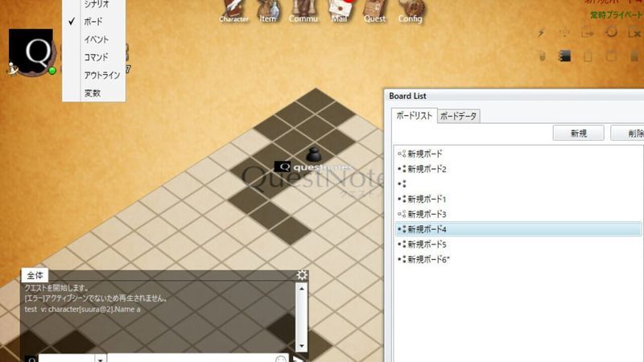Click the Board List window title
Image resolution: width=644 pixels, height=362 pixels.
(x=407, y=96)
